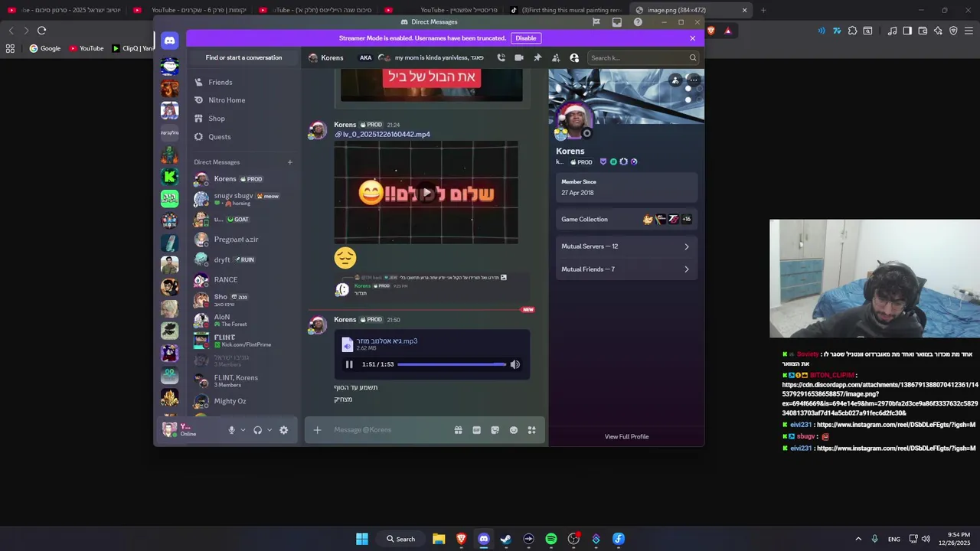The image size is (980, 551).
Task: Open audio output options arrow
Action: pyautogui.click(x=269, y=430)
